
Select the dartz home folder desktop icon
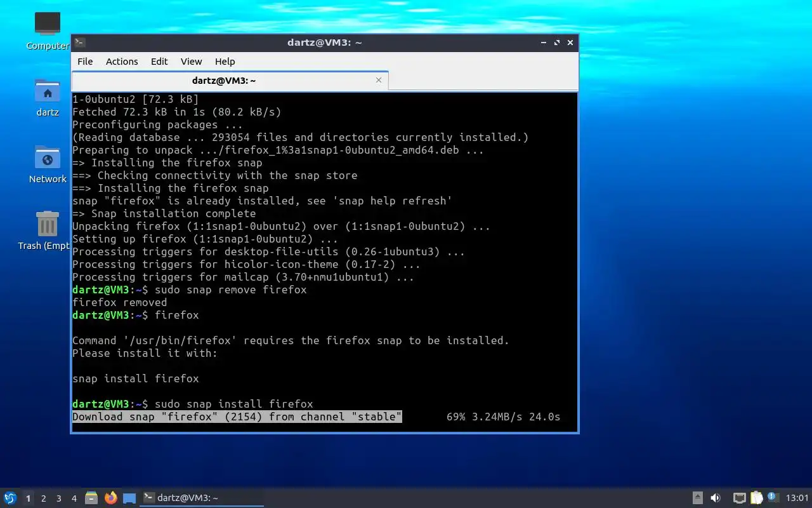point(48,98)
